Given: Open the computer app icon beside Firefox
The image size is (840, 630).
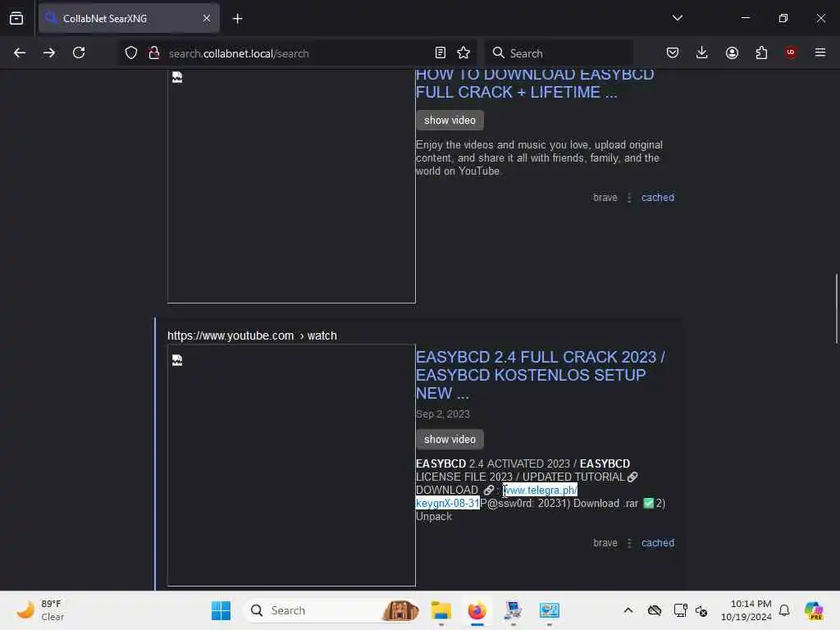Looking at the screenshot, I should (x=514, y=610).
